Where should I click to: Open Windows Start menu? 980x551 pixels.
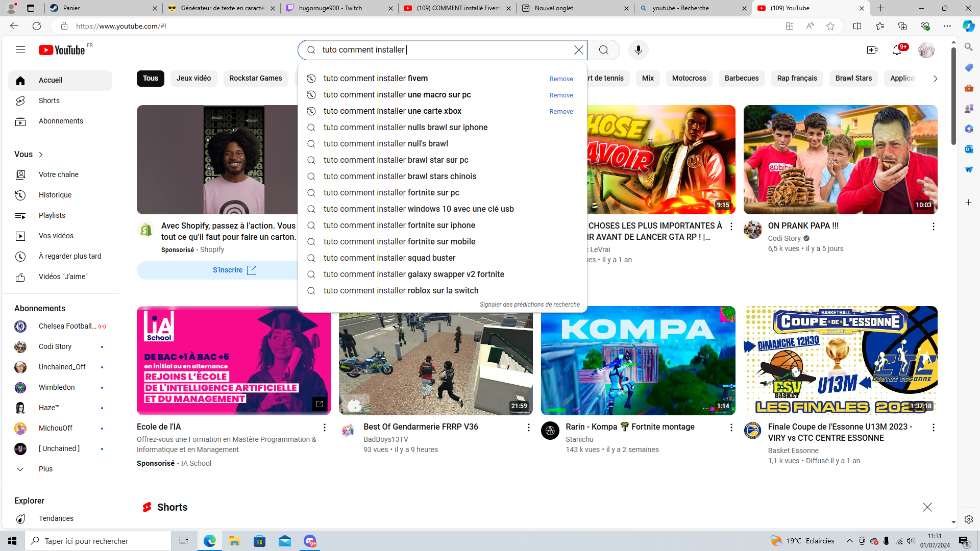pyautogui.click(x=12, y=541)
